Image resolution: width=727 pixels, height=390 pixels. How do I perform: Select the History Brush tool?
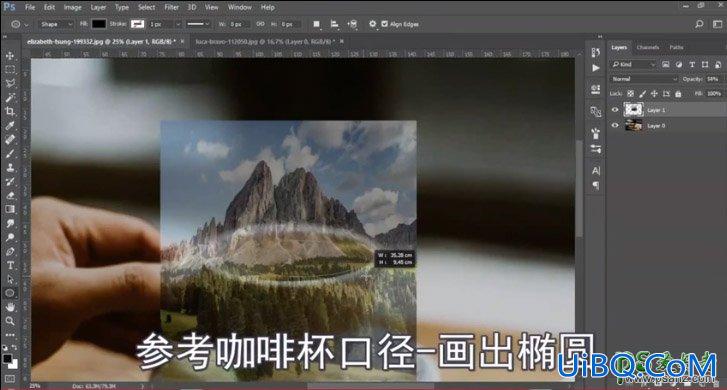(x=10, y=181)
